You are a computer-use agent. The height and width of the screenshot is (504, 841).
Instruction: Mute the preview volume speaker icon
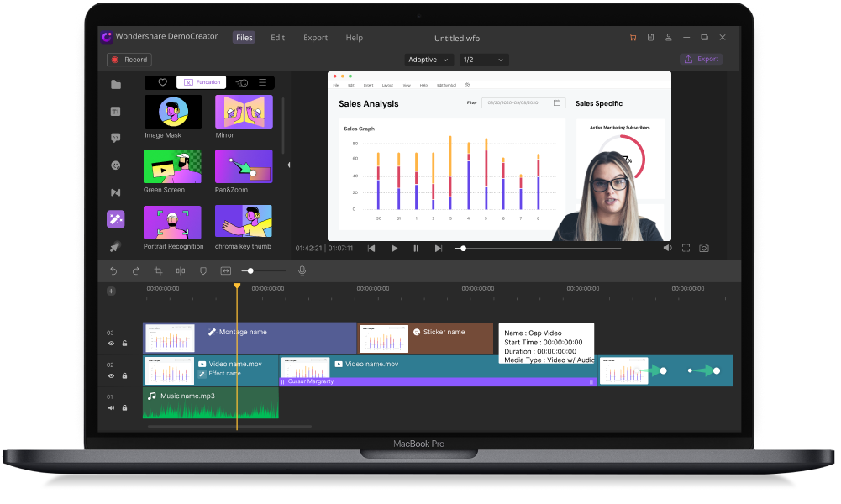point(667,249)
